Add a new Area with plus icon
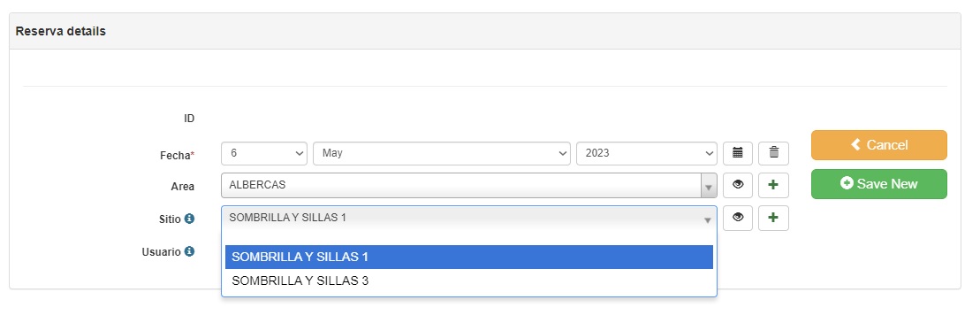 click(774, 185)
